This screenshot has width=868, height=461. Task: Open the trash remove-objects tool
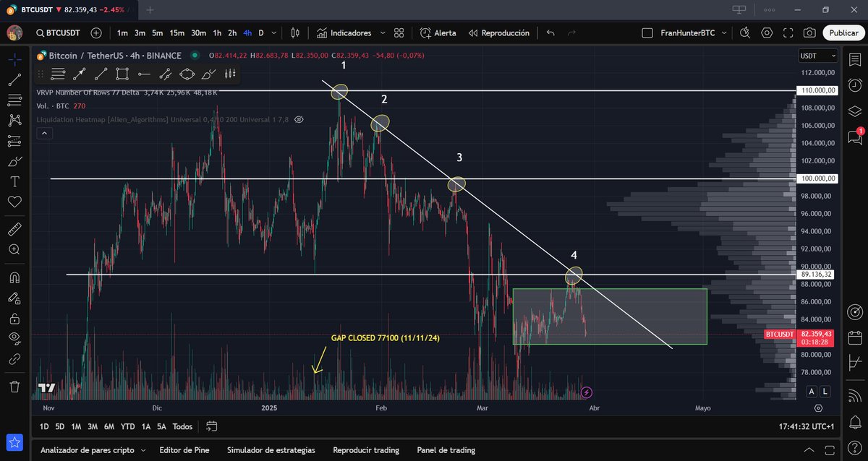(14, 387)
